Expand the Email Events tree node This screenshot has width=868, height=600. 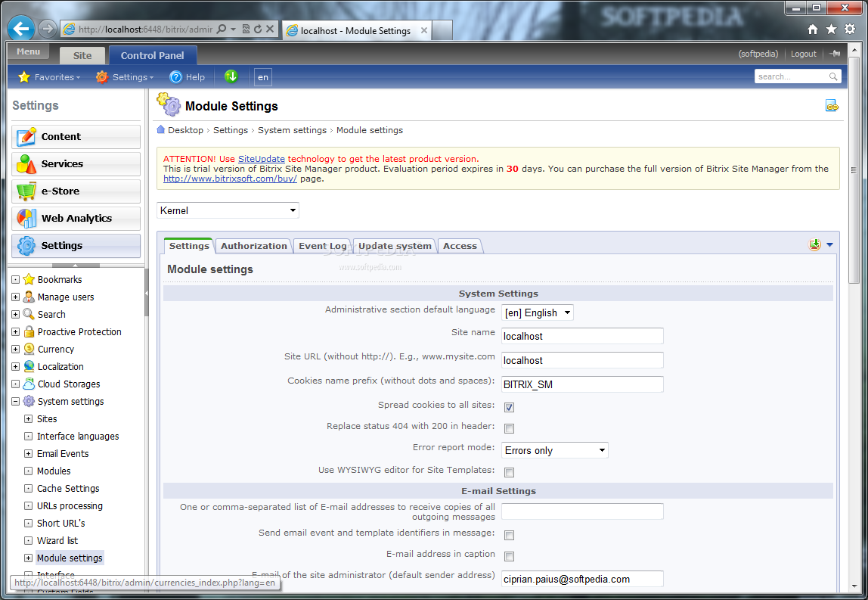coord(28,453)
